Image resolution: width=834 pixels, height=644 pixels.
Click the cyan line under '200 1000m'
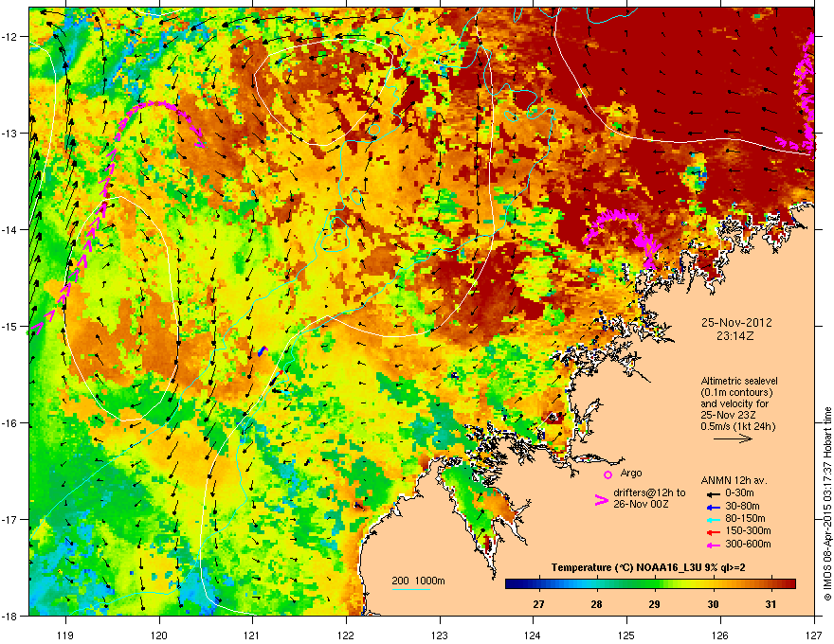point(410,589)
